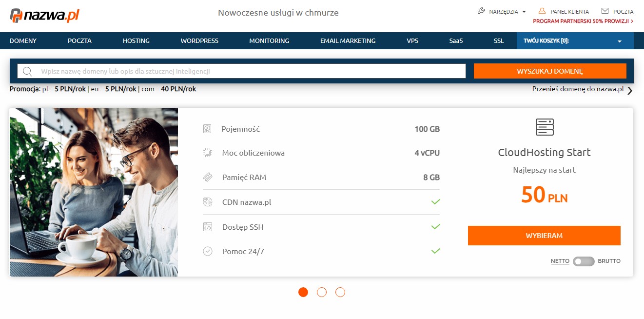Select the second carousel slide dot
Viewport: 644px width, 319px height.
322,292
